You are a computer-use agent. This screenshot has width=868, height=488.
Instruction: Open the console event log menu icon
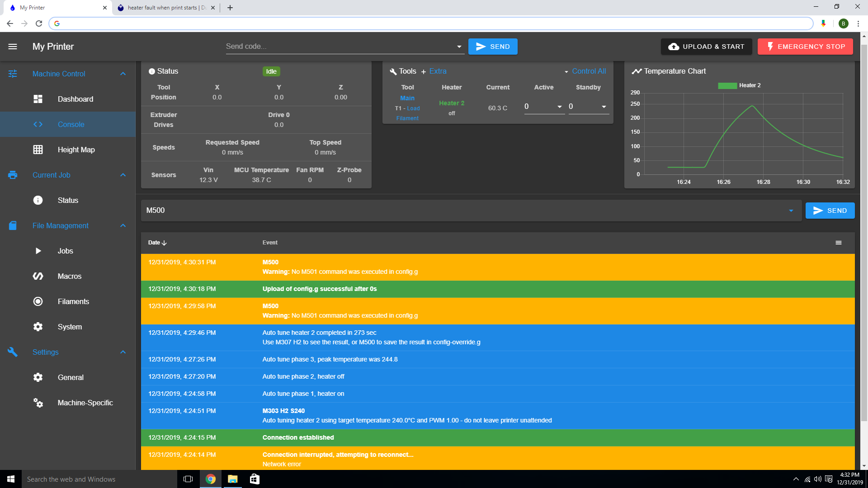[x=839, y=243]
